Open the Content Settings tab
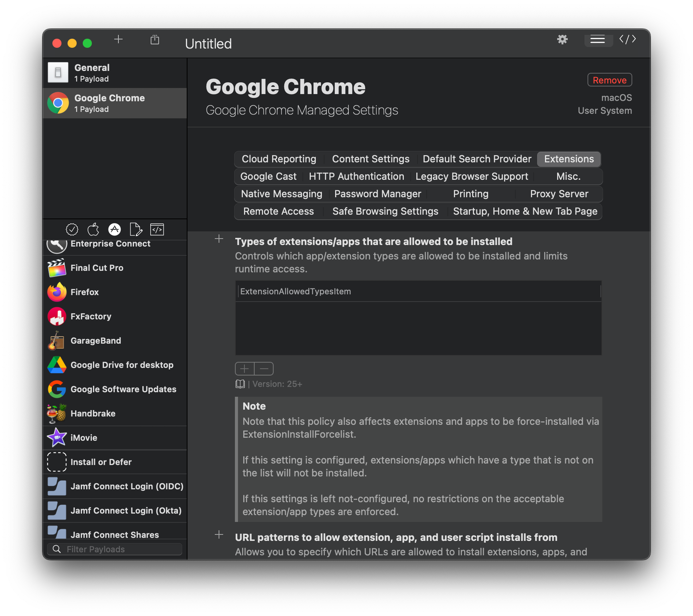The height and width of the screenshot is (616, 693). pos(370,159)
